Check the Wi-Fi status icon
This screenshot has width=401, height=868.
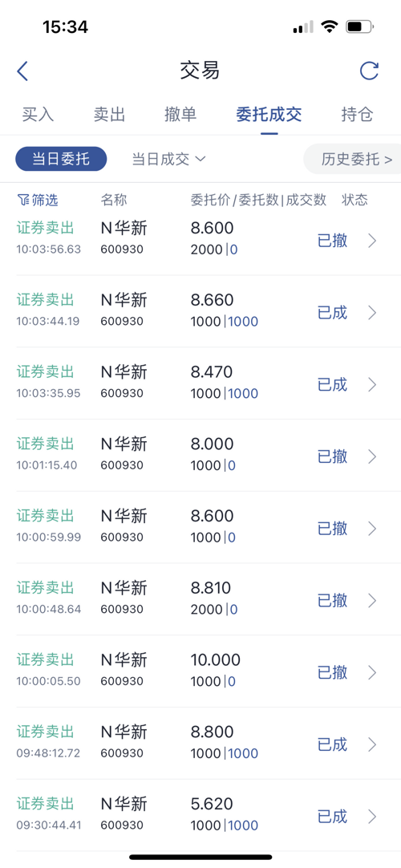click(330, 26)
